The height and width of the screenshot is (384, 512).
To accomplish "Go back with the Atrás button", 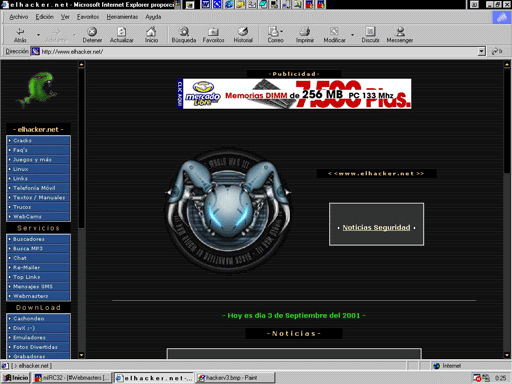I will point(20,35).
